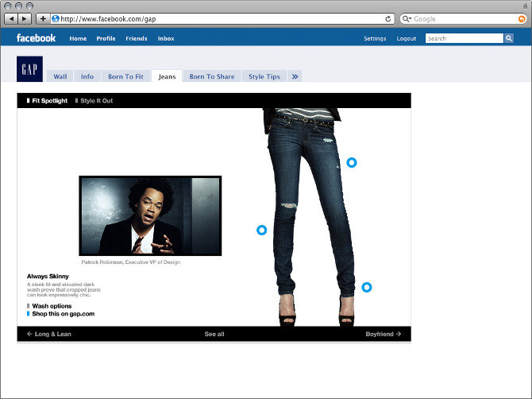Open the Inbox link
Screen dimensions: 532x399
[166, 38]
